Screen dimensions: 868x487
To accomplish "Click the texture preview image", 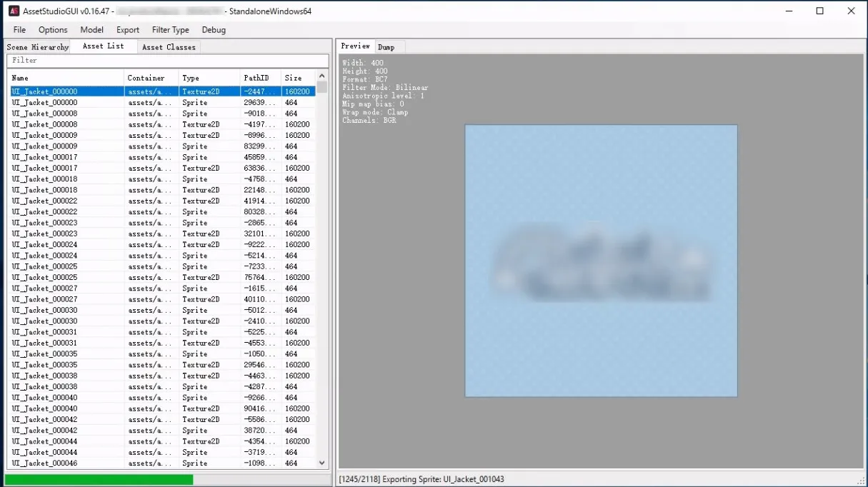I will [601, 261].
